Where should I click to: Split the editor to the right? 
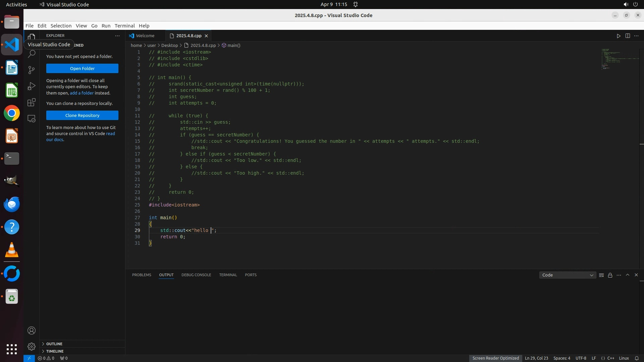628,36
